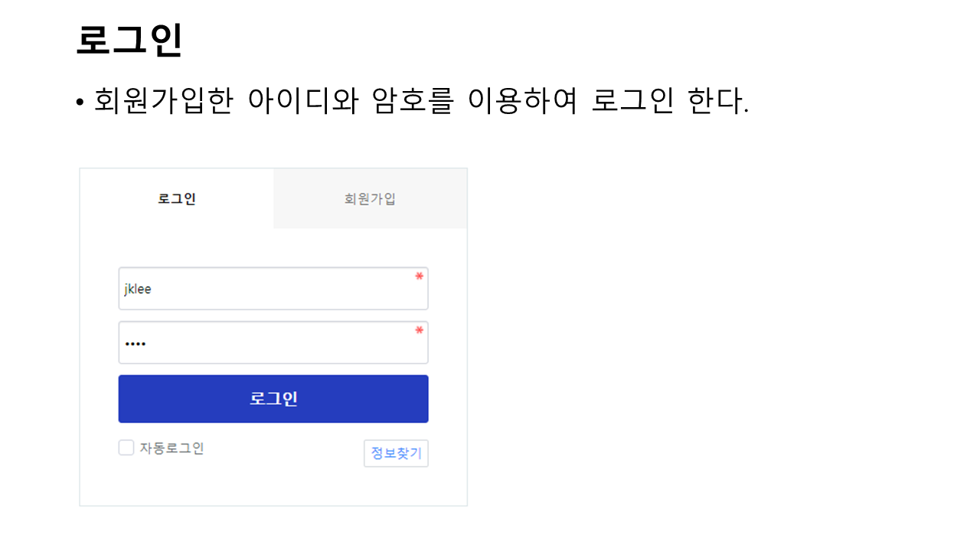The image size is (980, 551).
Task: Click the bullet point marker before 회원가입한
Action: (x=80, y=103)
